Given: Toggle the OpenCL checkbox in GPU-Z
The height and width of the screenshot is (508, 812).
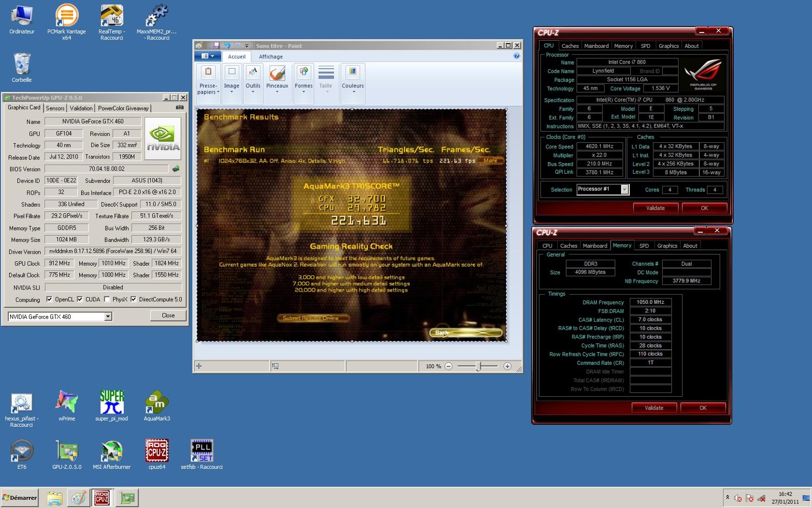Looking at the screenshot, I should (x=49, y=299).
